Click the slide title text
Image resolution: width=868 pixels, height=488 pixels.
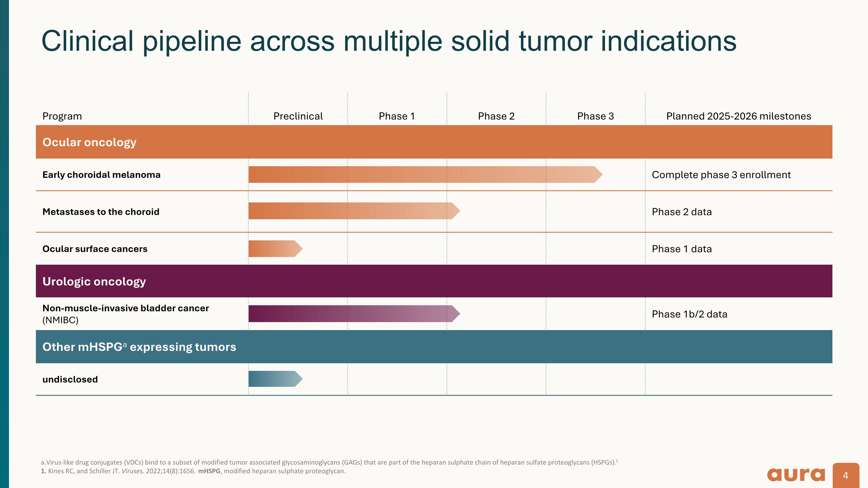tap(389, 41)
